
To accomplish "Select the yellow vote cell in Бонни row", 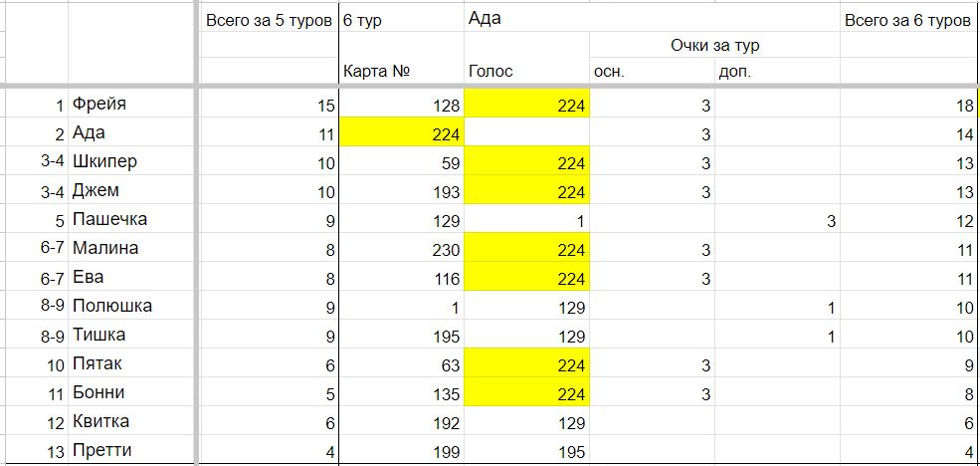I will pos(526,392).
